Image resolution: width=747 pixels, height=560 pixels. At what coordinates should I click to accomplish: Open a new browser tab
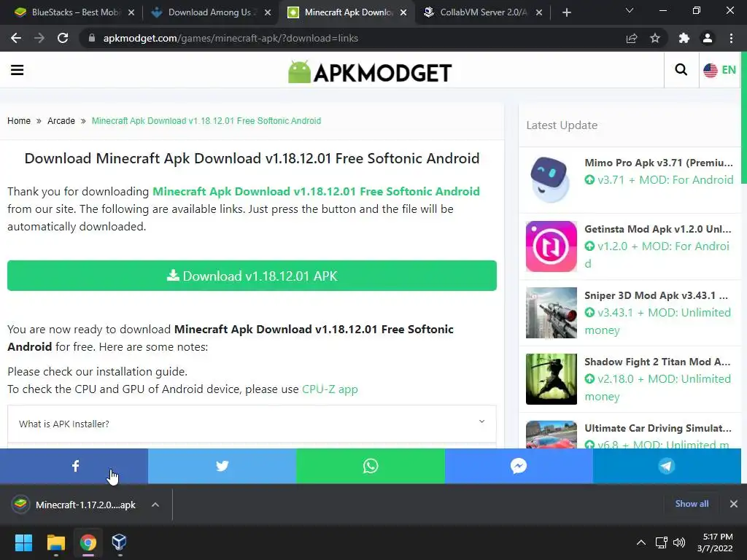pos(566,12)
